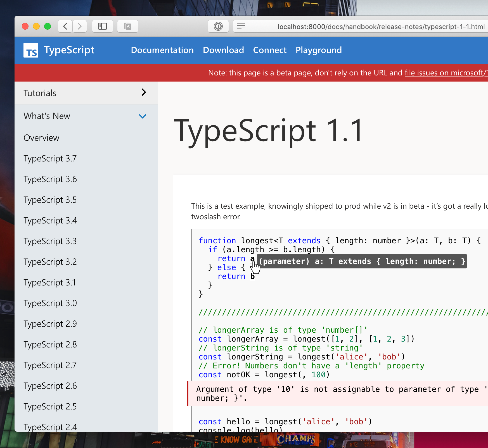Click the TypeScript logo icon
The width and height of the screenshot is (488, 448).
(31, 50)
